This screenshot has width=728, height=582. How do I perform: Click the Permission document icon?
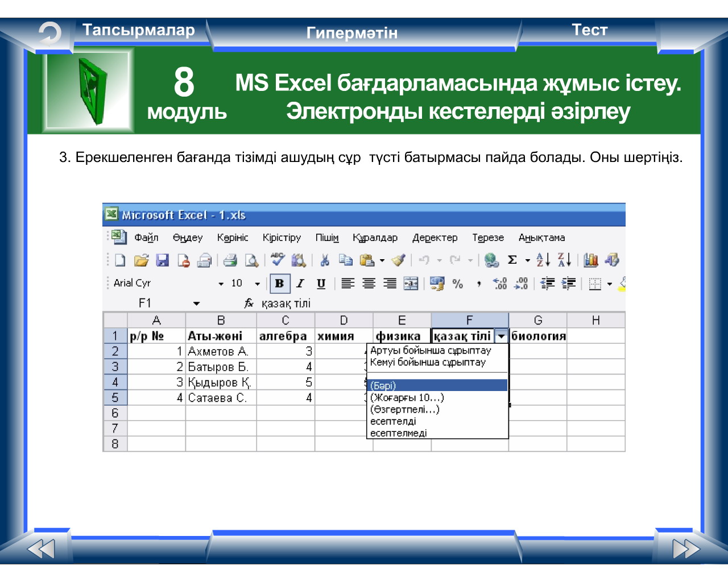pyautogui.click(x=183, y=260)
